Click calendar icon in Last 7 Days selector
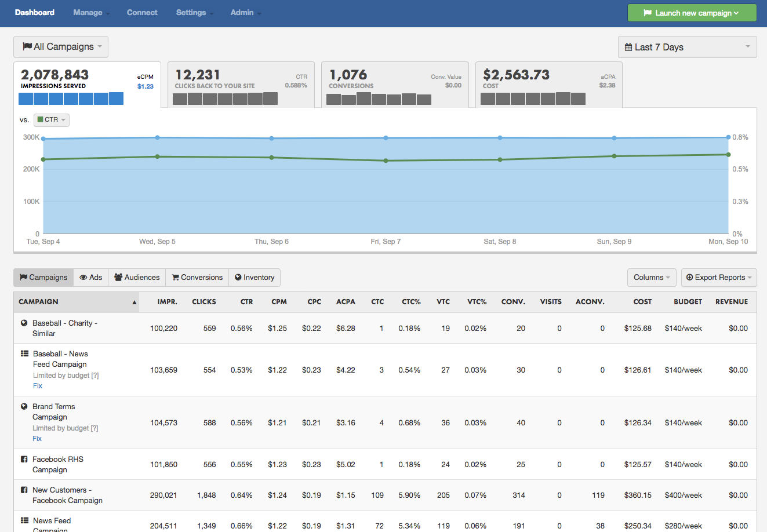767x532 pixels. [x=628, y=47]
